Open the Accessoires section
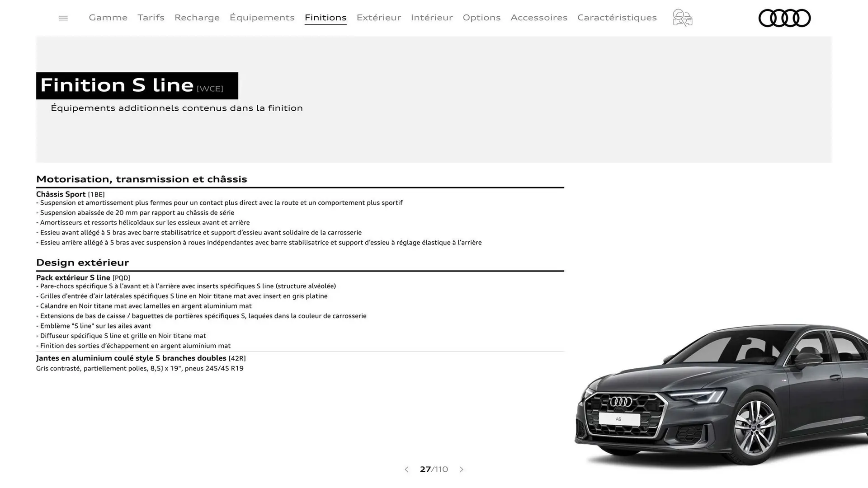Screen dimensions: 868x488 (539, 18)
